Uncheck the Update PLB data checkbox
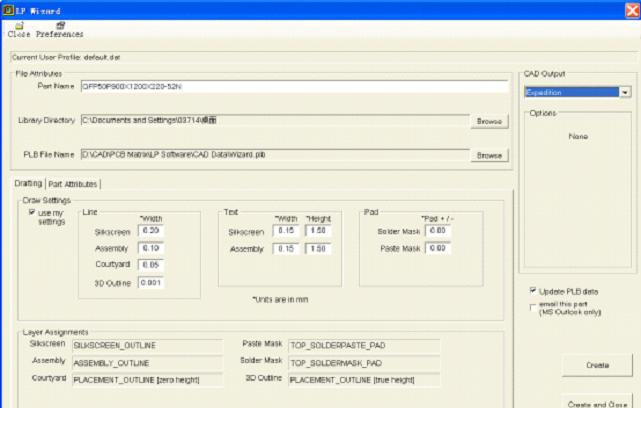Image resolution: width=641 pixels, height=424 pixels. (533, 291)
